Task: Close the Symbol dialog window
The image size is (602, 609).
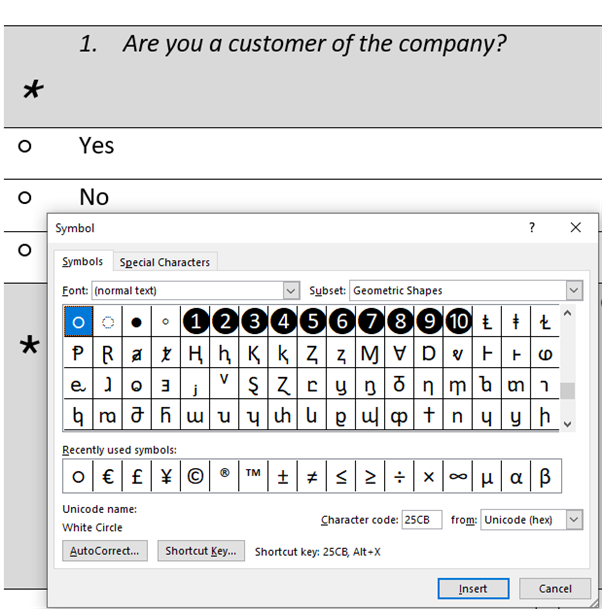Action: click(x=576, y=228)
